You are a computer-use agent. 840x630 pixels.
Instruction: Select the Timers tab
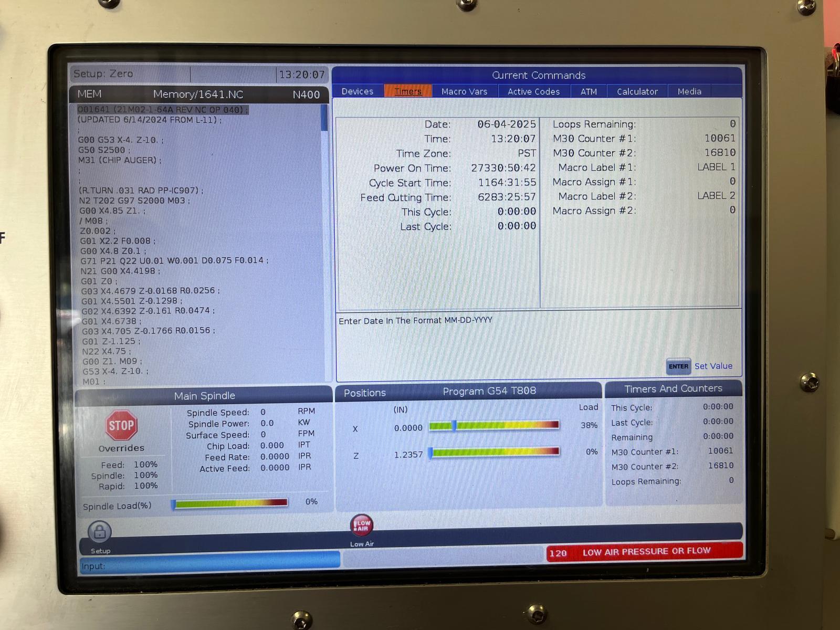pos(408,91)
